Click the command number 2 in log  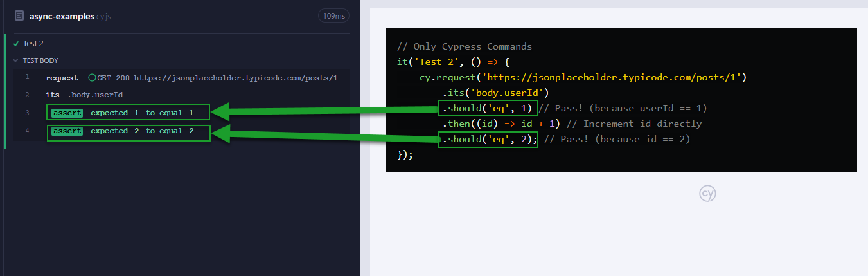click(x=27, y=95)
